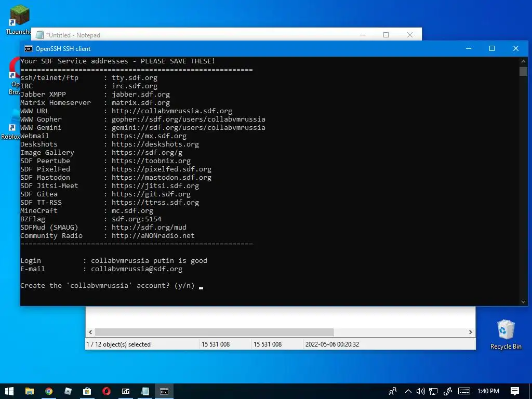This screenshot has width=532, height=399.
Task: Click 'tty.sdf.org' ssh/telnet/ftp address
Action: [135, 78]
